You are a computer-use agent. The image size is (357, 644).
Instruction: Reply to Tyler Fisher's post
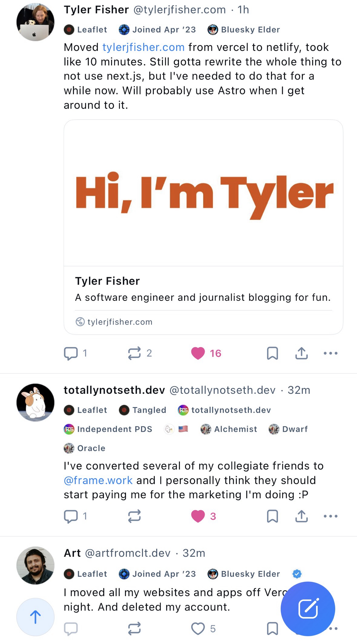pos(71,353)
